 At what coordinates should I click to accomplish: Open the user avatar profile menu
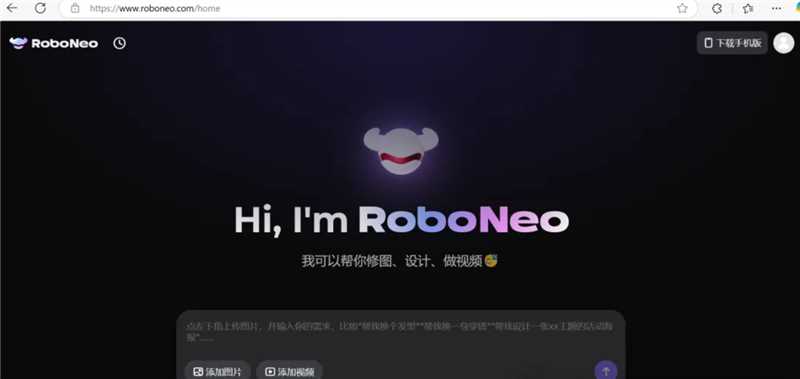coord(783,43)
